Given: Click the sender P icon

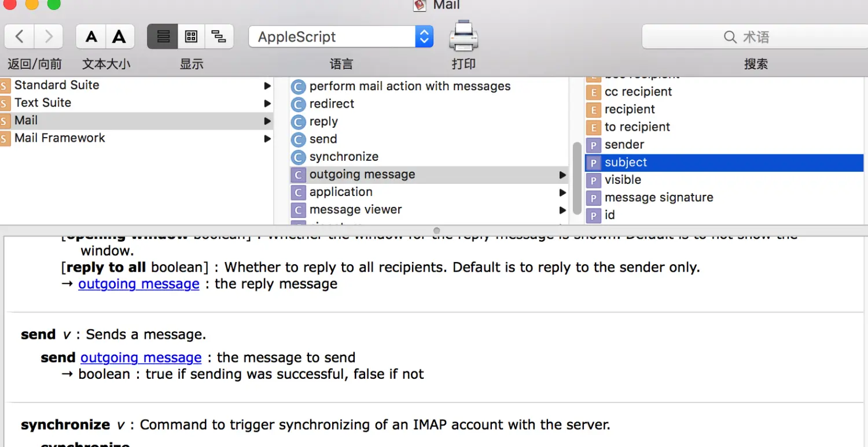Looking at the screenshot, I should pos(593,146).
